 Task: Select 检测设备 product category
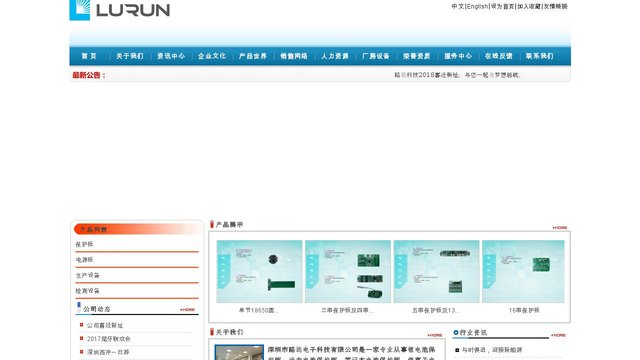coord(87,291)
